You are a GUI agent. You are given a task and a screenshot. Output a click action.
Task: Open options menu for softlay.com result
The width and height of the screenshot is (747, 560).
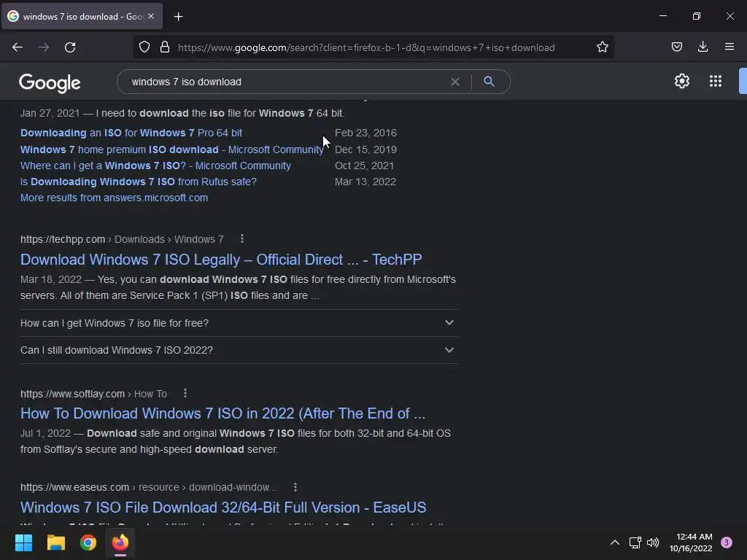pos(185,393)
